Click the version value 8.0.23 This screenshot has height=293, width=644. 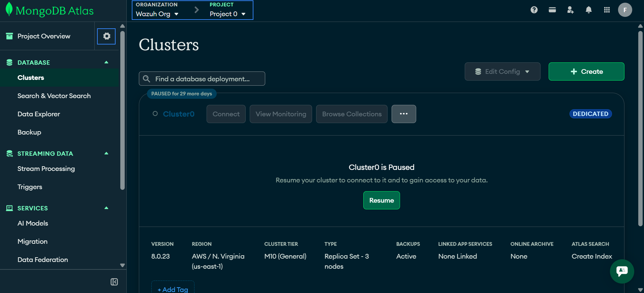click(x=160, y=256)
